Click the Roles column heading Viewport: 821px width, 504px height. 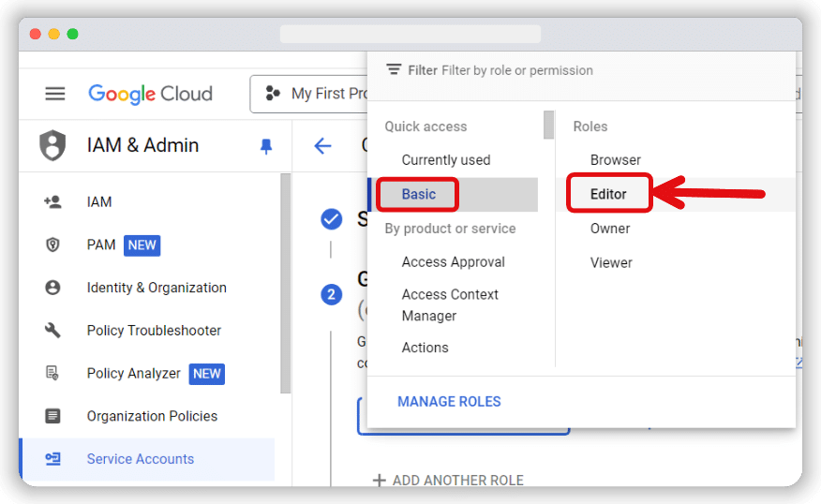(590, 126)
